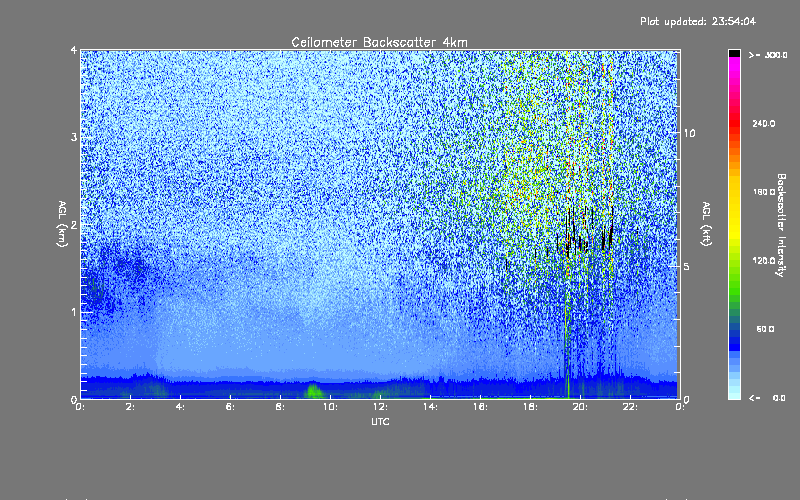The image size is (800, 500).
Task: Click the "120.0" colorbar value
Action: point(764,260)
